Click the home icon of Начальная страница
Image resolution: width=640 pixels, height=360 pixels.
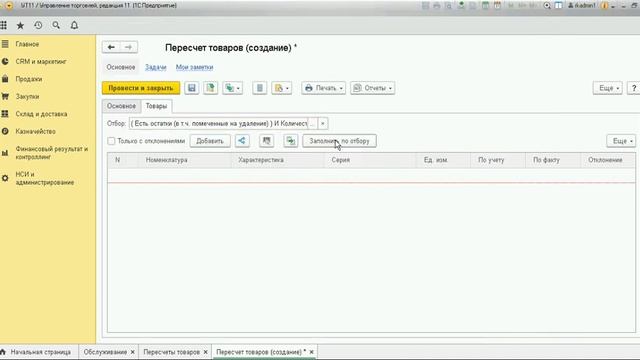(x=3, y=352)
